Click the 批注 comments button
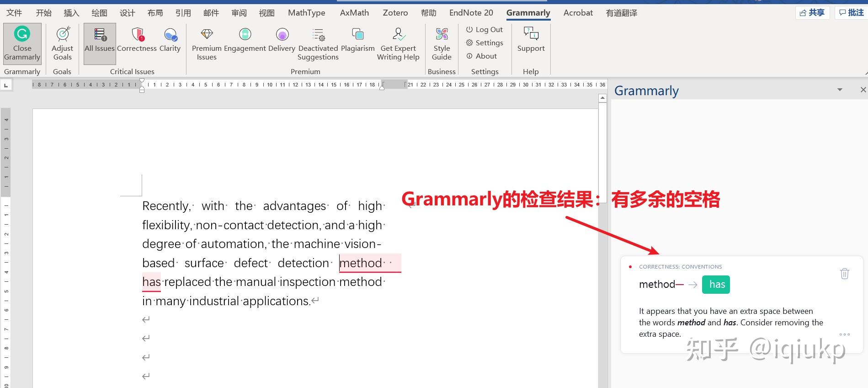Screen dimensions: 868x388 tap(852, 13)
